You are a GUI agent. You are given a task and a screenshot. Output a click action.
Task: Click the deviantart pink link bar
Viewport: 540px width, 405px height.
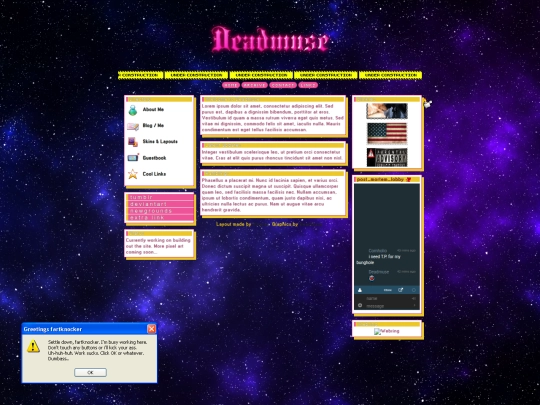pyautogui.click(x=160, y=204)
